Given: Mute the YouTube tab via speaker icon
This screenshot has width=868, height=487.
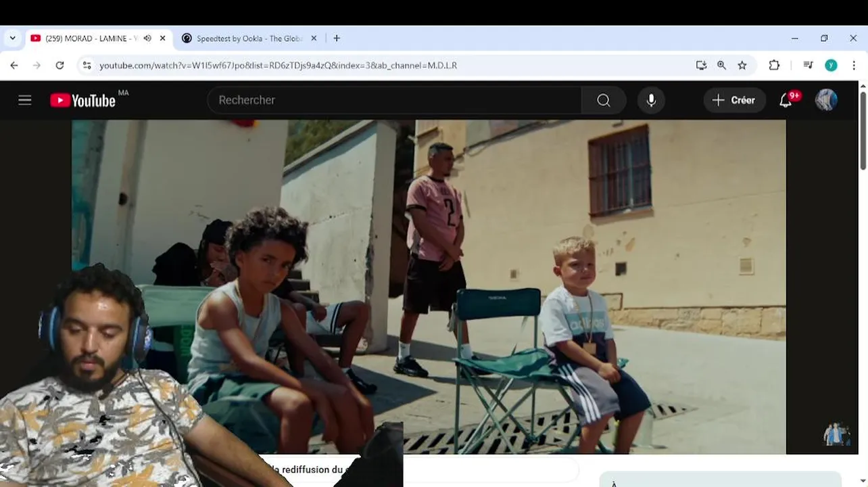Looking at the screenshot, I should pyautogui.click(x=147, y=39).
